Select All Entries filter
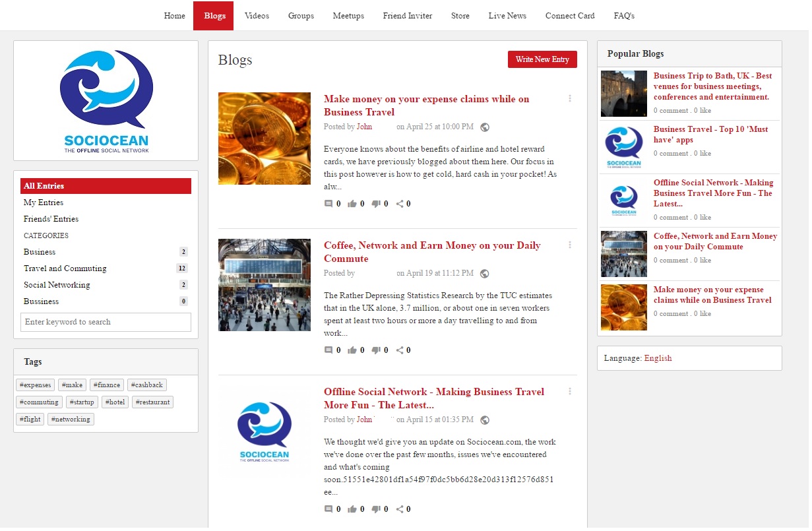The image size is (812, 531). [106, 186]
